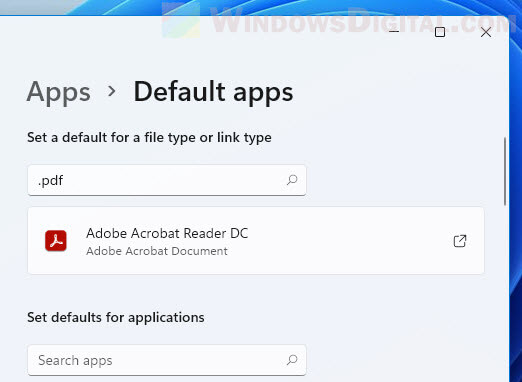The height and width of the screenshot is (382, 522).
Task: Click the settings window vertical scrollbar
Action: pos(505,171)
